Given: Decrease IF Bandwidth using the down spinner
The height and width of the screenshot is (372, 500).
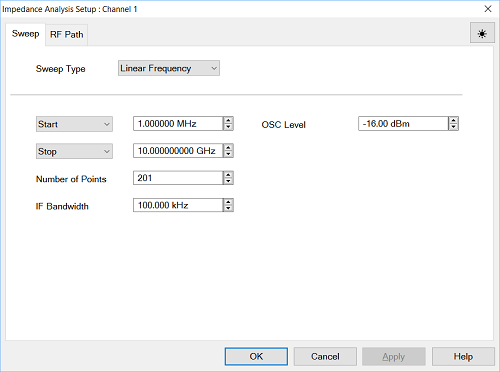Looking at the screenshot, I should [x=228, y=209].
